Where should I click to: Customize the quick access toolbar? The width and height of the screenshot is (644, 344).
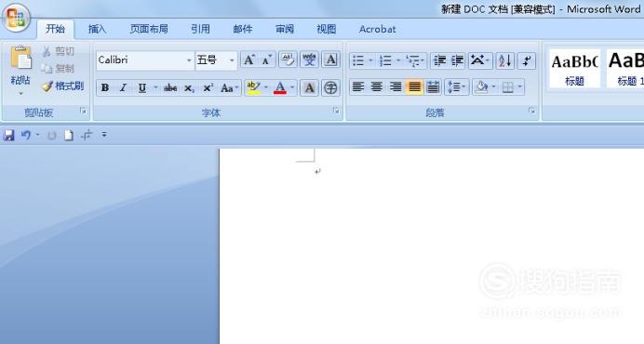pos(104,135)
